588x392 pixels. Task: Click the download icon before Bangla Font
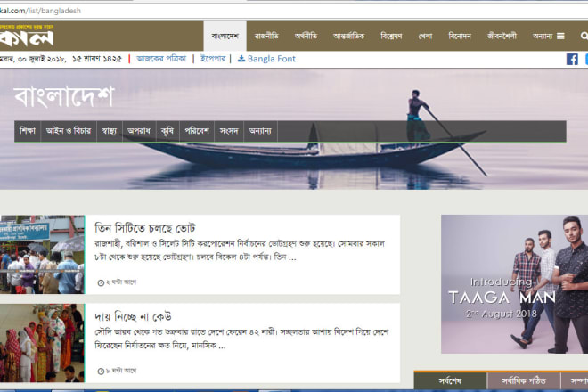coord(241,58)
